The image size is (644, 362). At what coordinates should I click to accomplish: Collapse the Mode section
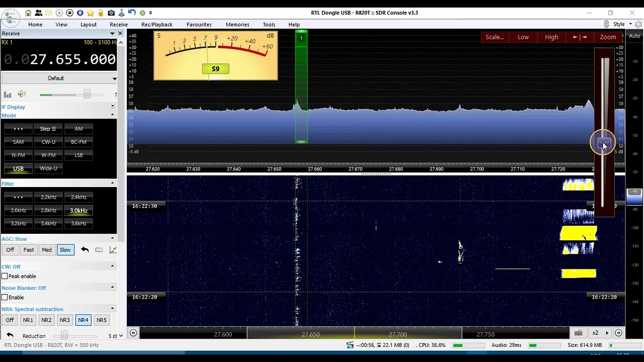click(112, 115)
